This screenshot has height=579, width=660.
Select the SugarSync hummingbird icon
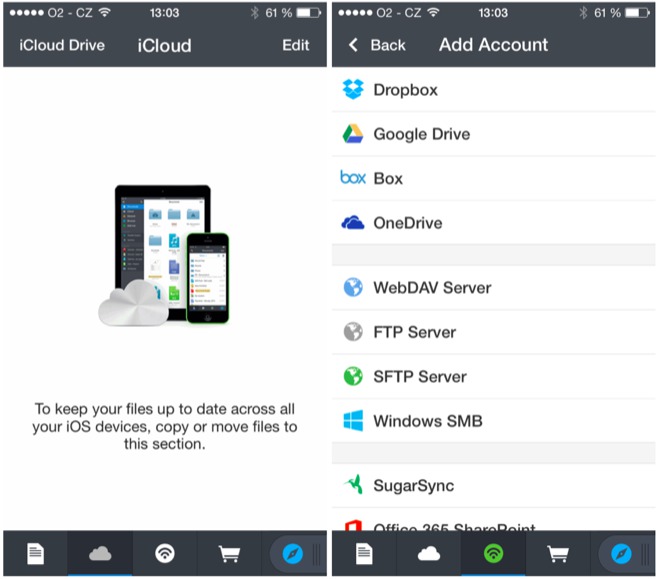tap(354, 485)
